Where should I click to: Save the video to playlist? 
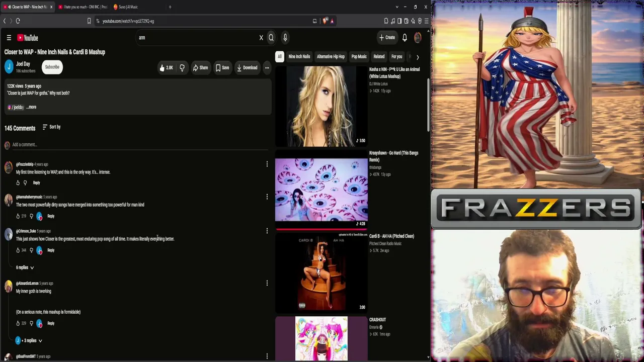tap(222, 68)
